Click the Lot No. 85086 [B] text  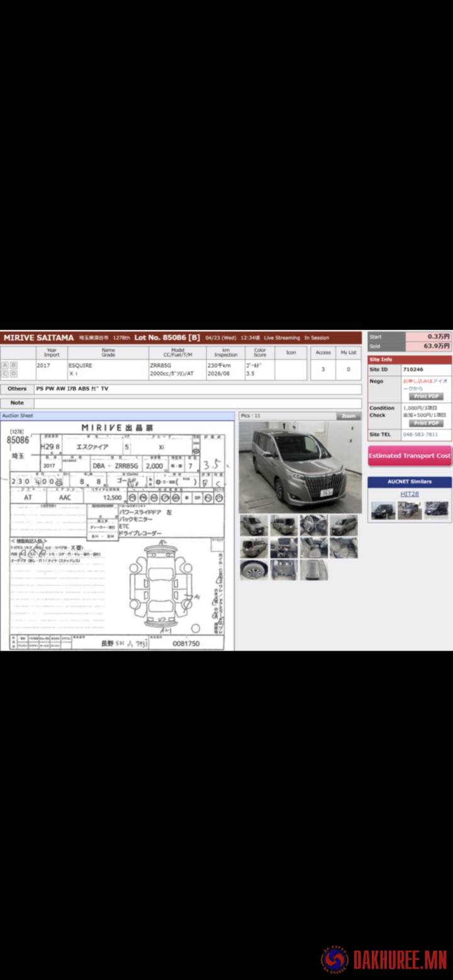167,338
